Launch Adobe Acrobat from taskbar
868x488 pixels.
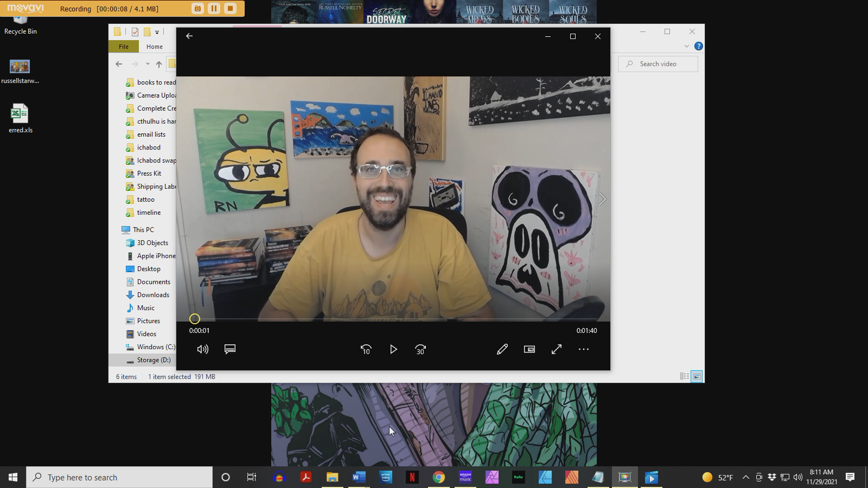[x=306, y=477]
